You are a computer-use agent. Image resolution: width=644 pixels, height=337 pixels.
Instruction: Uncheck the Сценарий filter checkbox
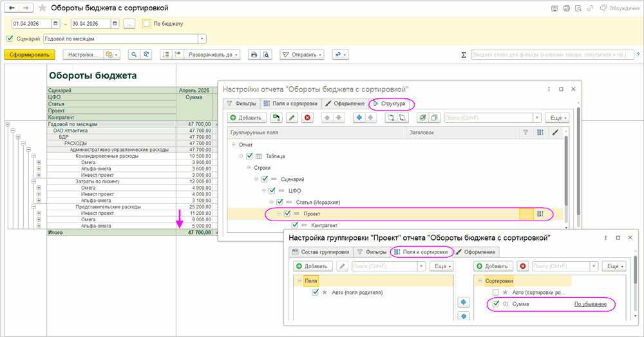pos(9,39)
